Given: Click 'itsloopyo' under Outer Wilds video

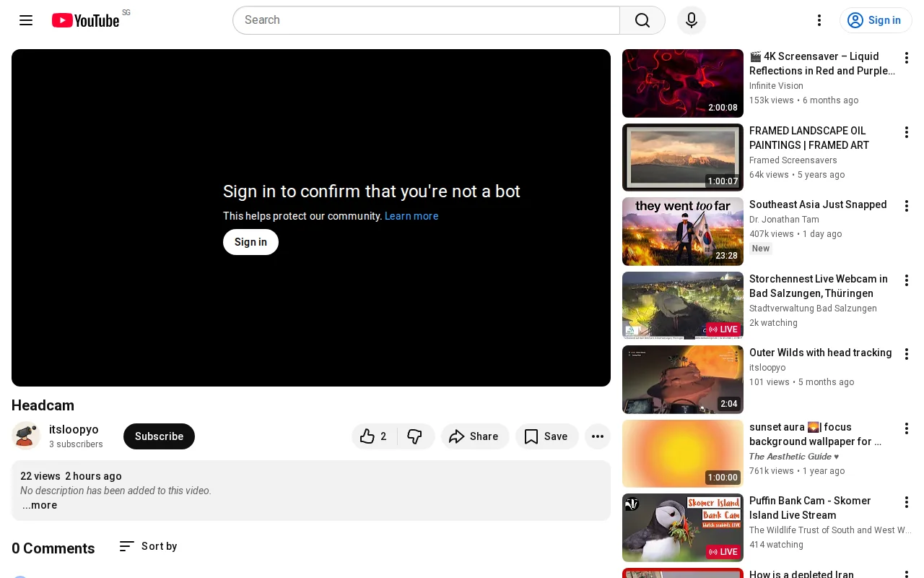Looking at the screenshot, I should coord(767,368).
